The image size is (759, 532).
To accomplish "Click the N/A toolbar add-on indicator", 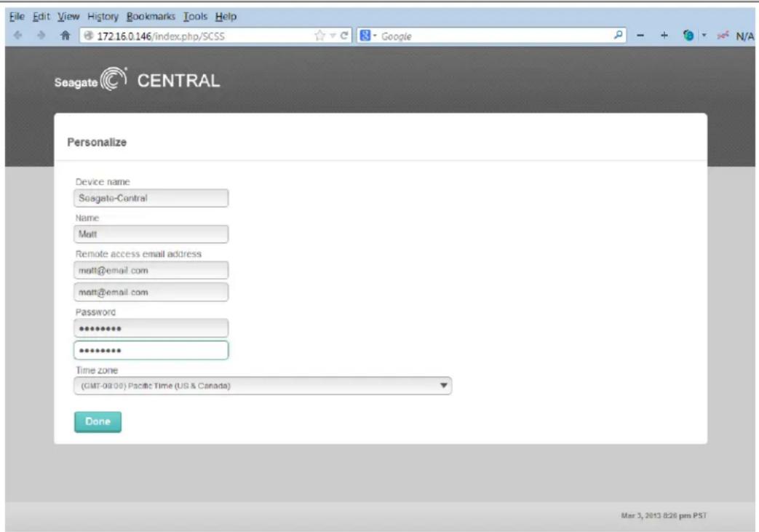I will [x=744, y=36].
